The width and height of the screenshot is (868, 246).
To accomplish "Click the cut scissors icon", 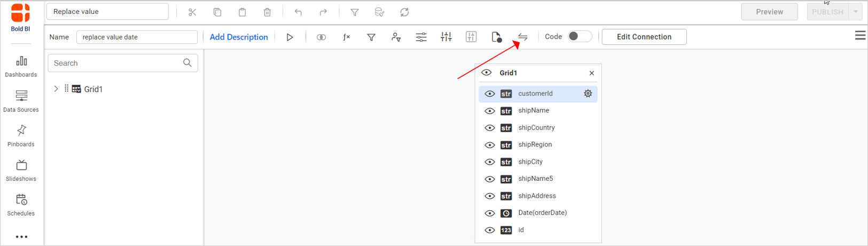I will click(x=192, y=12).
